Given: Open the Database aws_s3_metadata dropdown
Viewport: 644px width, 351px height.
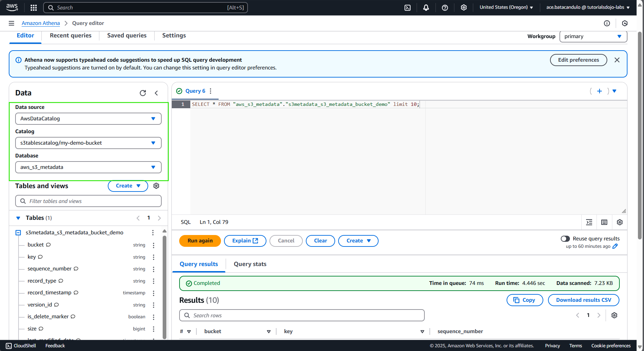Looking at the screenshot, I should coord(88,167).
